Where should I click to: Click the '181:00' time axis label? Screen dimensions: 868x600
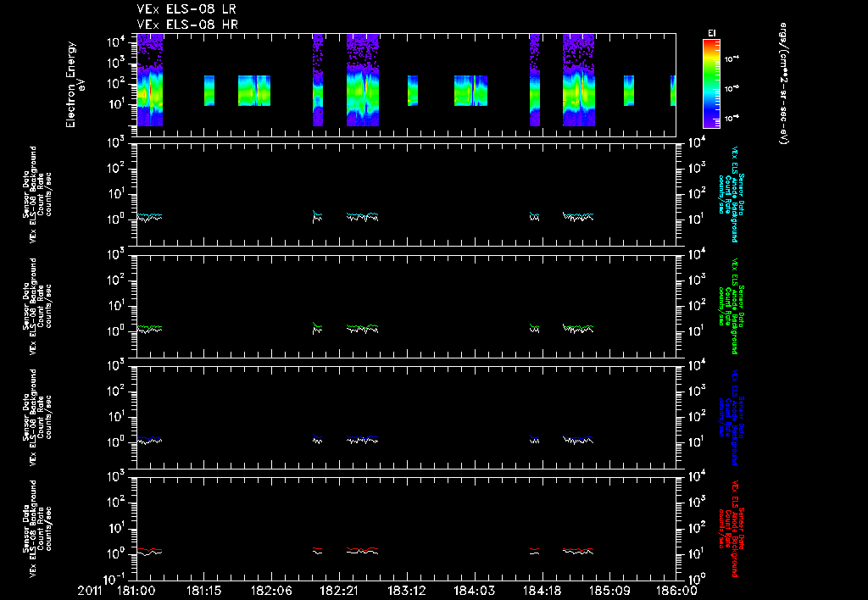click(x=136, y=591)
